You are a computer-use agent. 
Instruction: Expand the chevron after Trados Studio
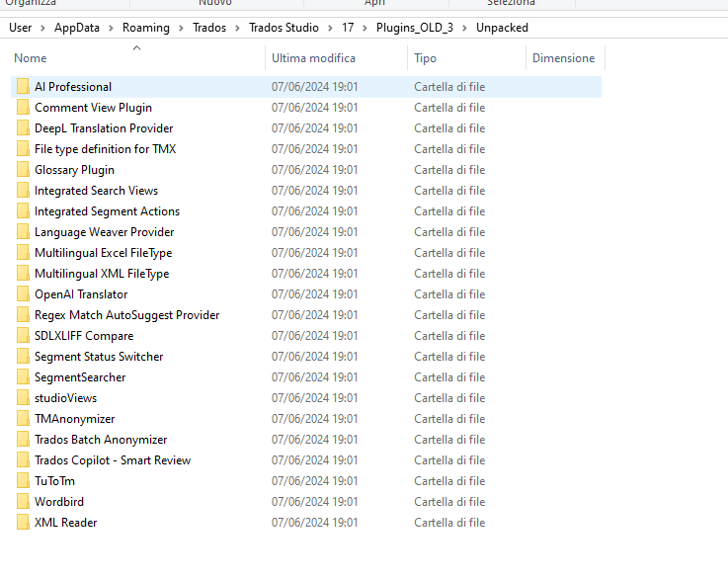click(330, 28)
